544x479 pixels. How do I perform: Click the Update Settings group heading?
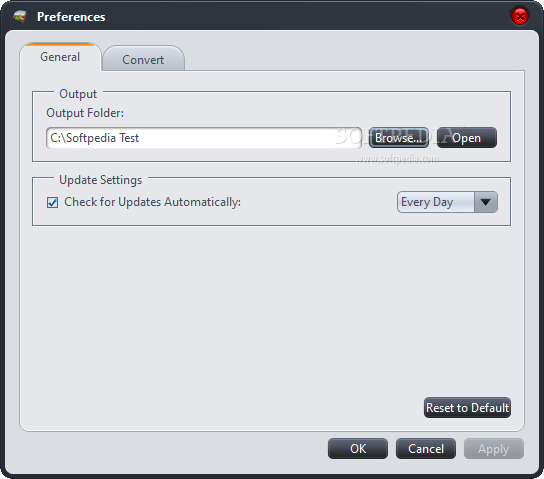pyautogui.click(x=101, y=180)
